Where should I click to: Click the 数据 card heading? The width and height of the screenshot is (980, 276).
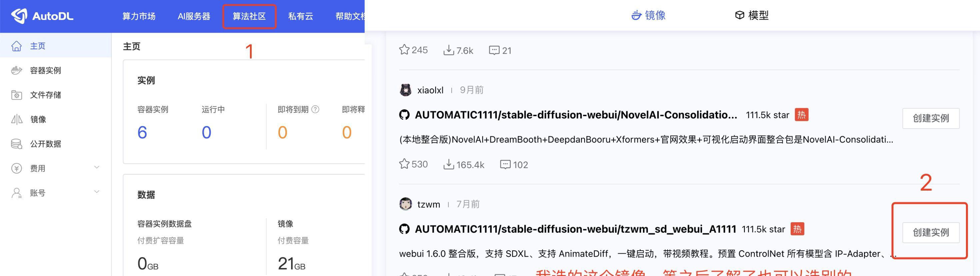point(146,195)
